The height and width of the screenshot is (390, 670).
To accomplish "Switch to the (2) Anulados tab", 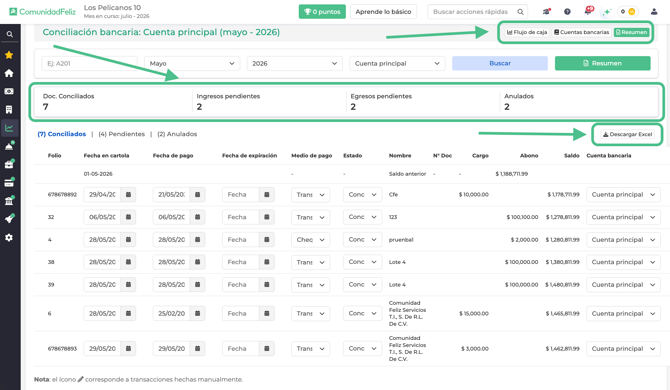I will point(177,134).
